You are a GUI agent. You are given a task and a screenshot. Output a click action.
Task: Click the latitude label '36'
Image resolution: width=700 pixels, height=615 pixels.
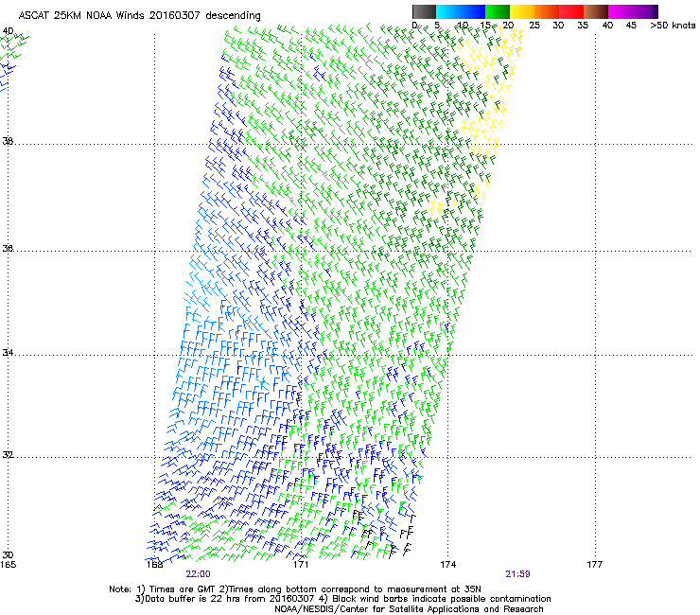tap(8, 248)
